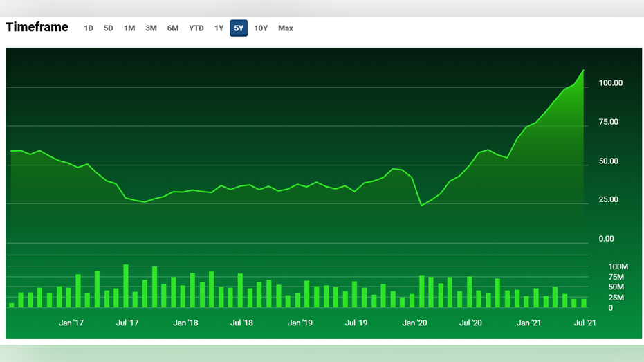Viewport: 644px width, 362px height.
Task: Click the Jan '17 date label
Action: pyautogui.click(x=71, y=323)
